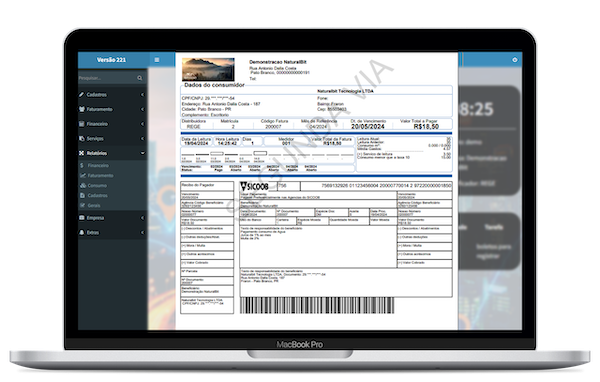
Task: Click checkmark icon of Gerais report
Action: coord(82,205)
